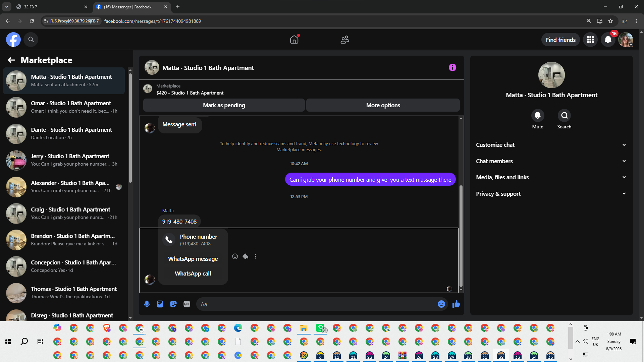Screen dimensions: 644x362
Task: Open Dante's Studio 1 Bath Apartment chat
Action: click(64, 134)
